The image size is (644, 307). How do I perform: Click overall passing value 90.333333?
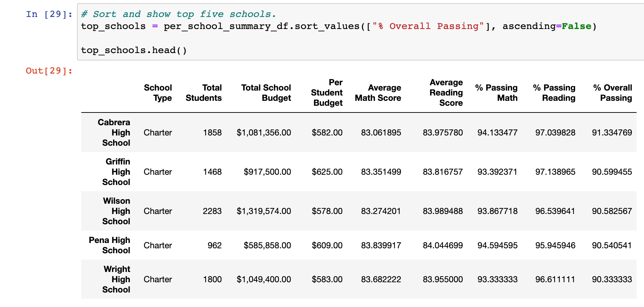coord(612,279)
